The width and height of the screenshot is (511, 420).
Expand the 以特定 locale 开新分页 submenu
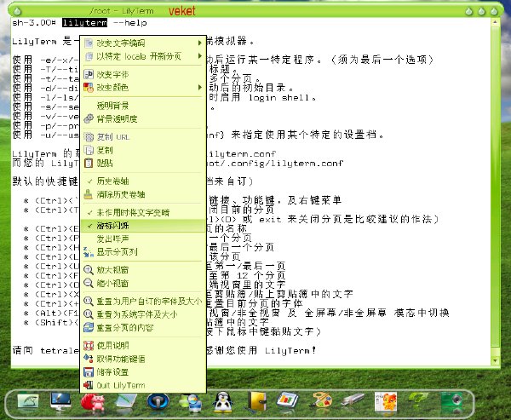[143, 56]
